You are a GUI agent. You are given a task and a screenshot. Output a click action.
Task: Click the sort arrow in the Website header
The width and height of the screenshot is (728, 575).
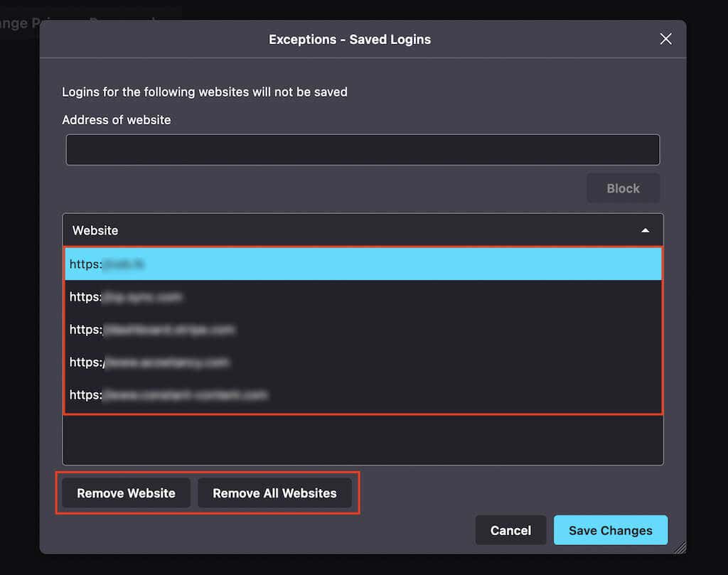click(645, 230)
